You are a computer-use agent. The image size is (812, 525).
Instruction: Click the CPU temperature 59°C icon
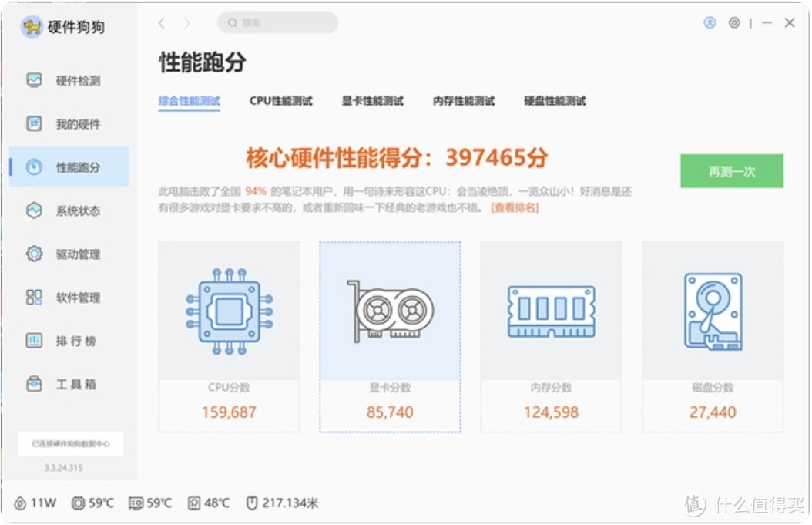coord(78,503)
